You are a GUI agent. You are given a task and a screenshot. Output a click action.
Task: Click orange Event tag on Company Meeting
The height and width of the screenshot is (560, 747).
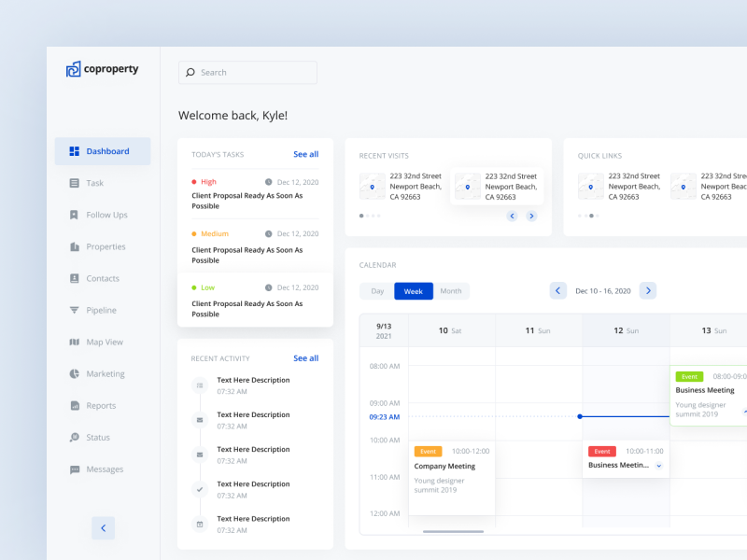(428, 452)
